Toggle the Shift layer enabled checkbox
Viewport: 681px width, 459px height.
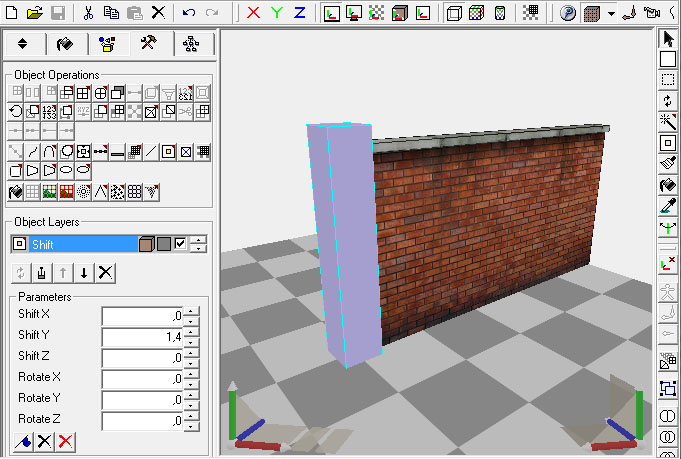pyautogui.click(x=180, y=243)
